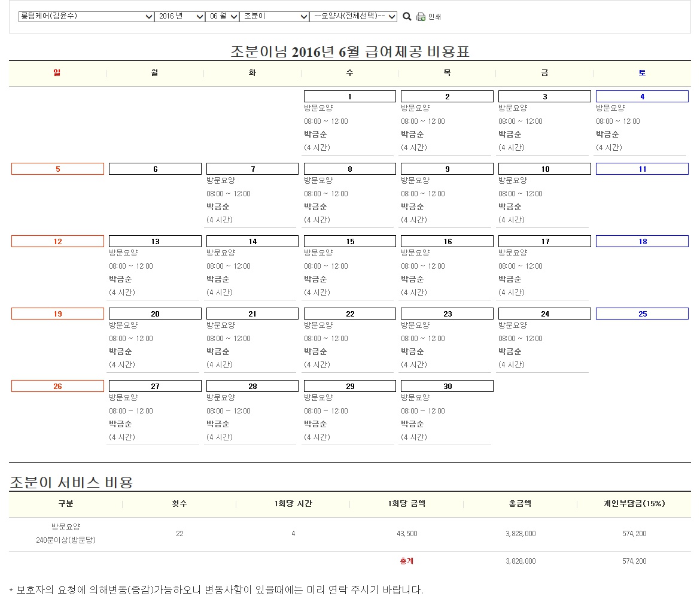The height and width of the screenshot is (596, 700).
Task: Select date box 15 on the calendar
Action: click(350, 241)
